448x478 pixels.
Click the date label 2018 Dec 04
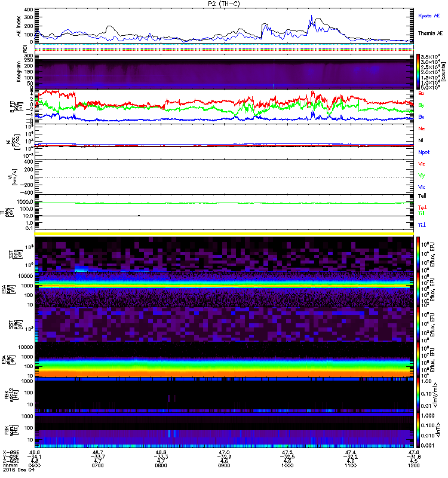click(x=19, y=470)
